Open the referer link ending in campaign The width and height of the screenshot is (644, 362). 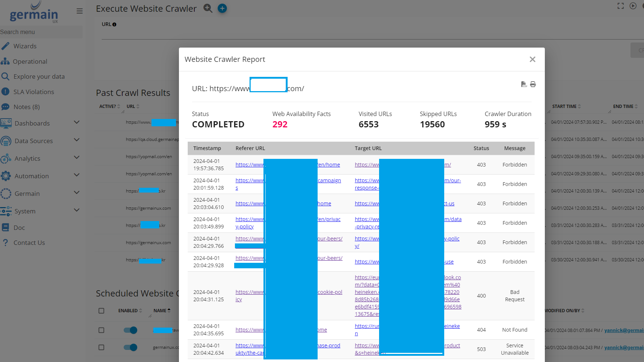(x=329, y=180)
